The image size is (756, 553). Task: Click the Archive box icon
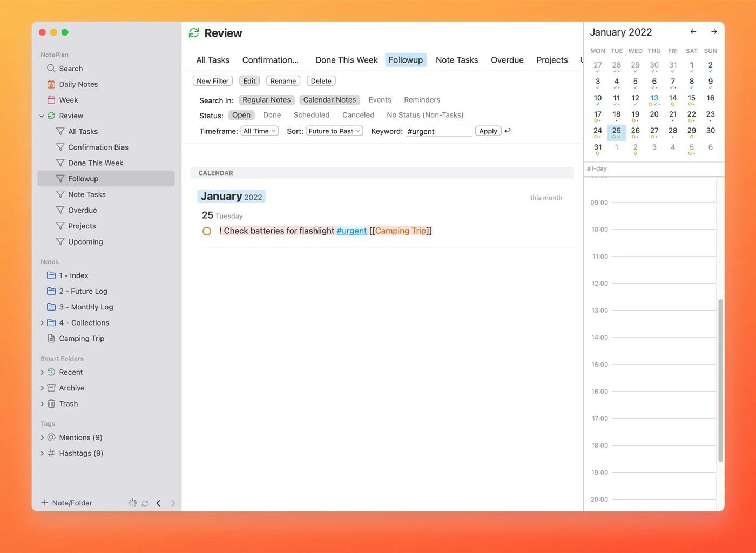51,388
